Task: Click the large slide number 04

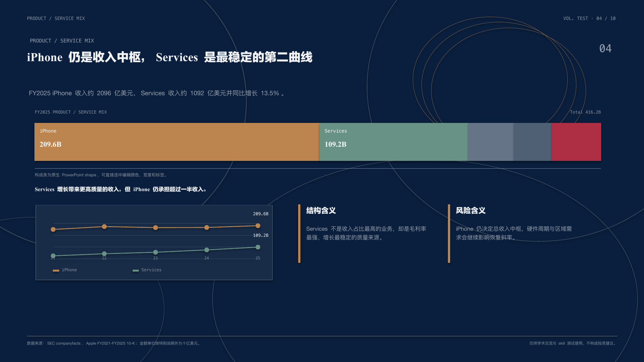Action: 605,49
